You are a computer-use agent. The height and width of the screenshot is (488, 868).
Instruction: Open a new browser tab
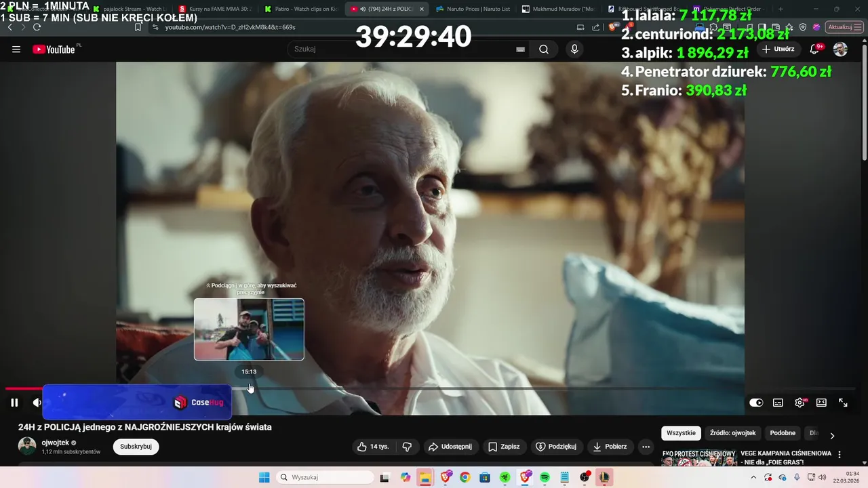coord(780,9)
